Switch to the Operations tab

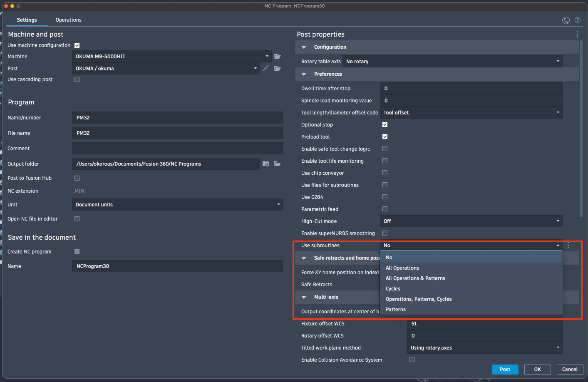pyautogui.click(x=68, y=20)
